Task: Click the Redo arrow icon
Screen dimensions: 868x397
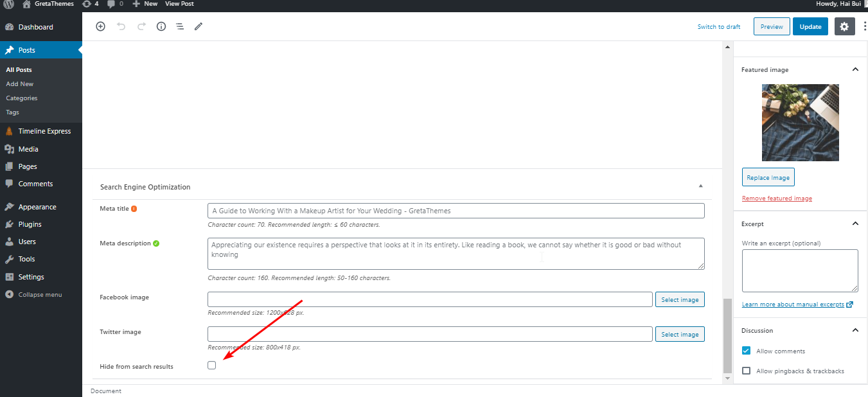Action: (x=141, y=26)
